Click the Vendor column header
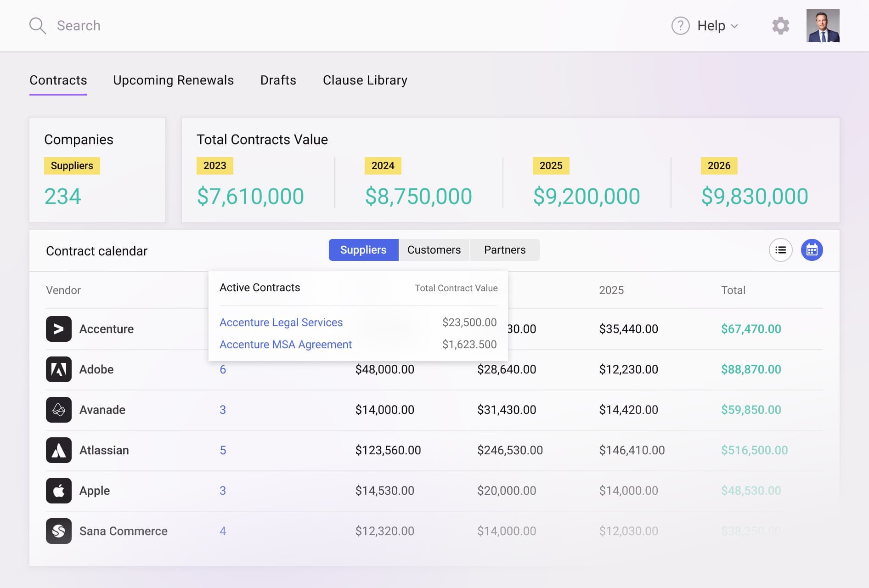The width and height of the screenshot is (869, 588). click(63, 290)
